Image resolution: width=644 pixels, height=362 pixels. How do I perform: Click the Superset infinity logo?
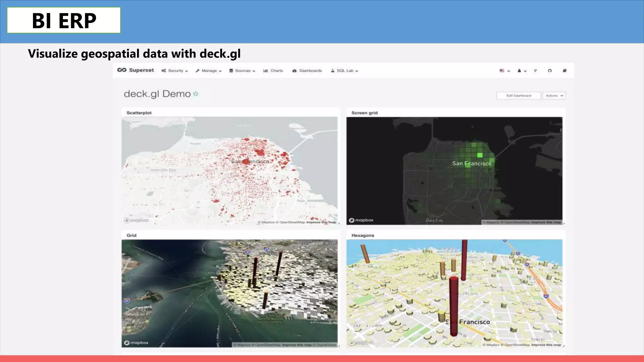pyautogui.click(x=122, y=70)
